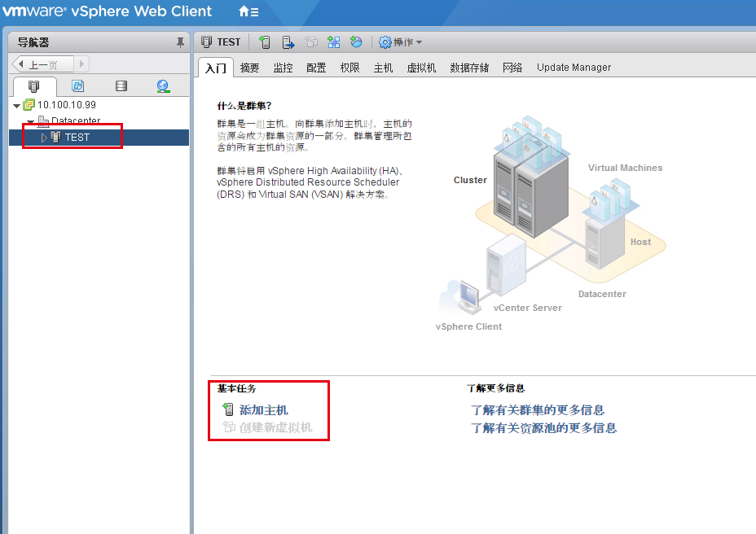Click the 什么是群集? heading text

(x=244, y=106)
